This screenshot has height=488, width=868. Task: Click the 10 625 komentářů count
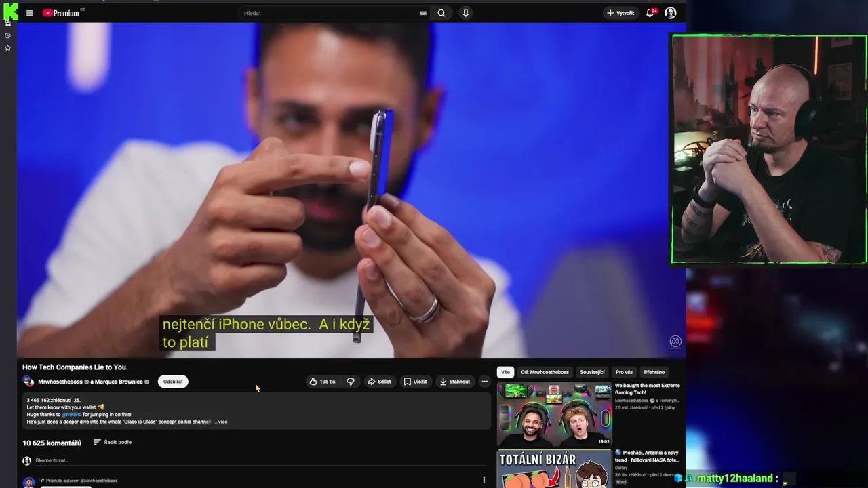coord(52,443)
